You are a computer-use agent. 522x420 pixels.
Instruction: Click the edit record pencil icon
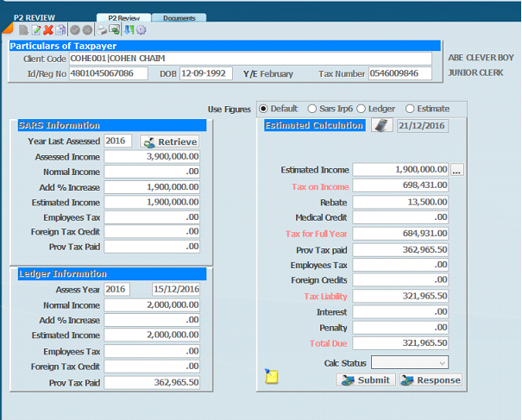(x=36, y=30)
